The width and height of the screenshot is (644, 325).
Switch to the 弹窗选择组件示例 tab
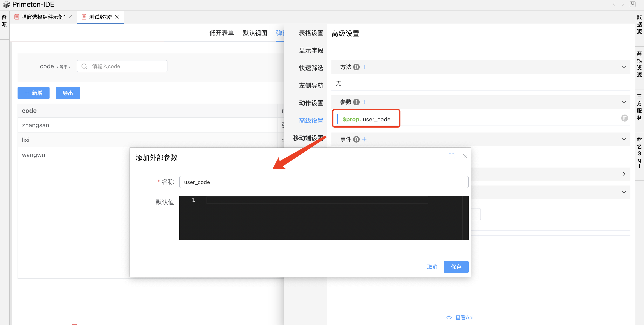[43, 17]
